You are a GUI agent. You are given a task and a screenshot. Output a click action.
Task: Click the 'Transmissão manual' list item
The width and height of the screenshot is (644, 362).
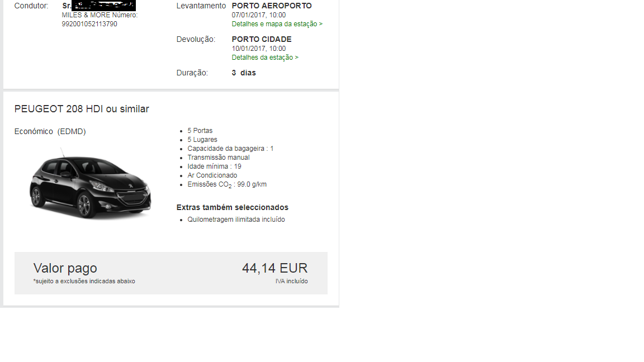coord(219,158)
